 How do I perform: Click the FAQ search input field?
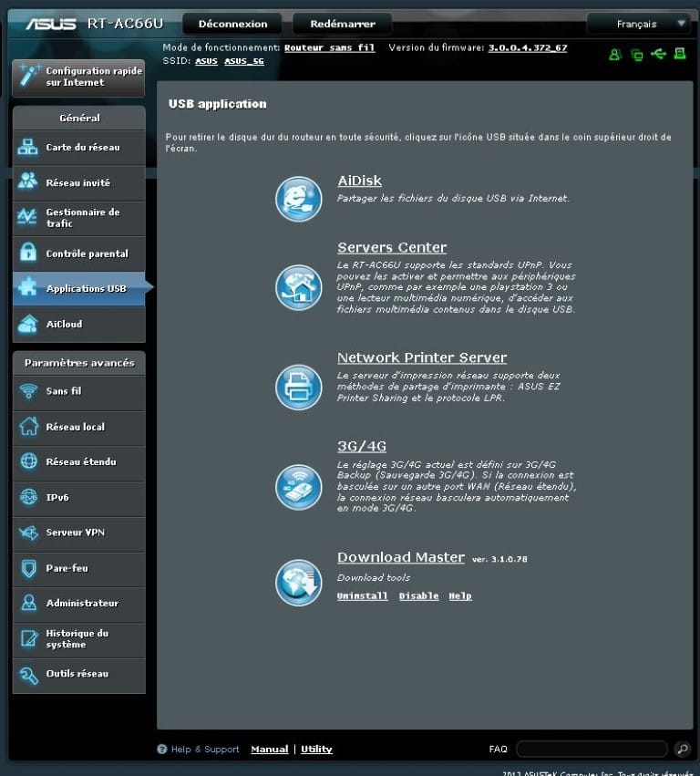click(592, 749)
